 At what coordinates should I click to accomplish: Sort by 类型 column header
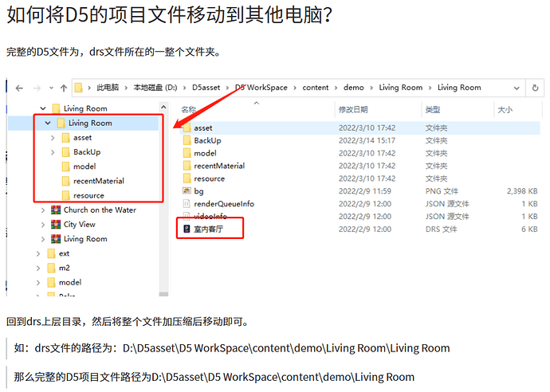coord(432,109)
